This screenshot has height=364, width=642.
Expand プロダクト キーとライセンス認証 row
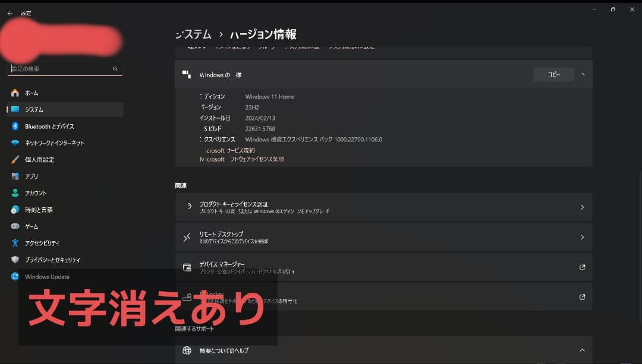(x=582, y=207)
